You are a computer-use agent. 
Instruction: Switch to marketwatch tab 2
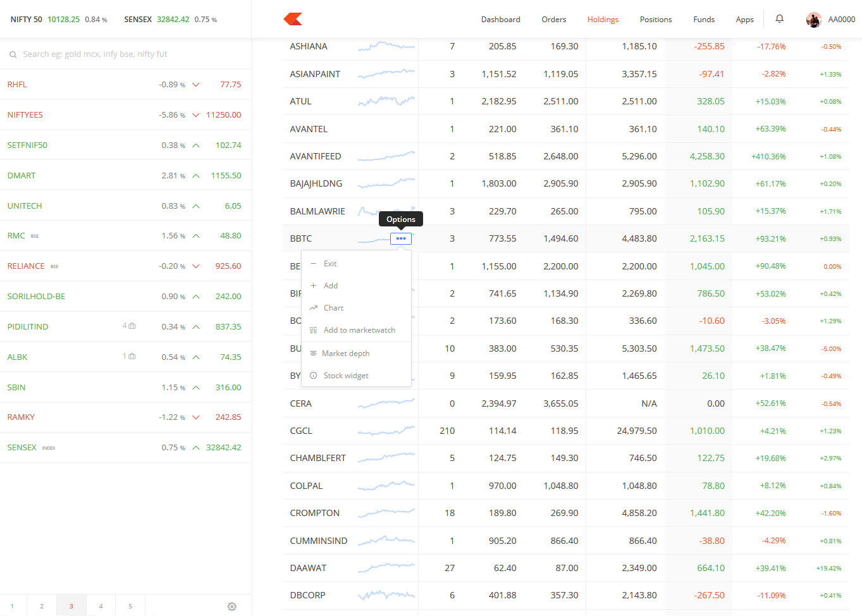click(42, 606)
